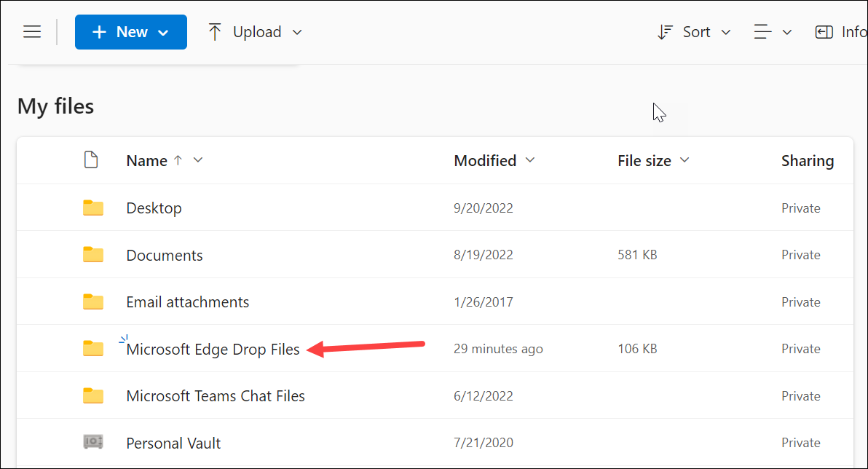
Task: Expand the Upload options chevron
Action: coord(297,32)
